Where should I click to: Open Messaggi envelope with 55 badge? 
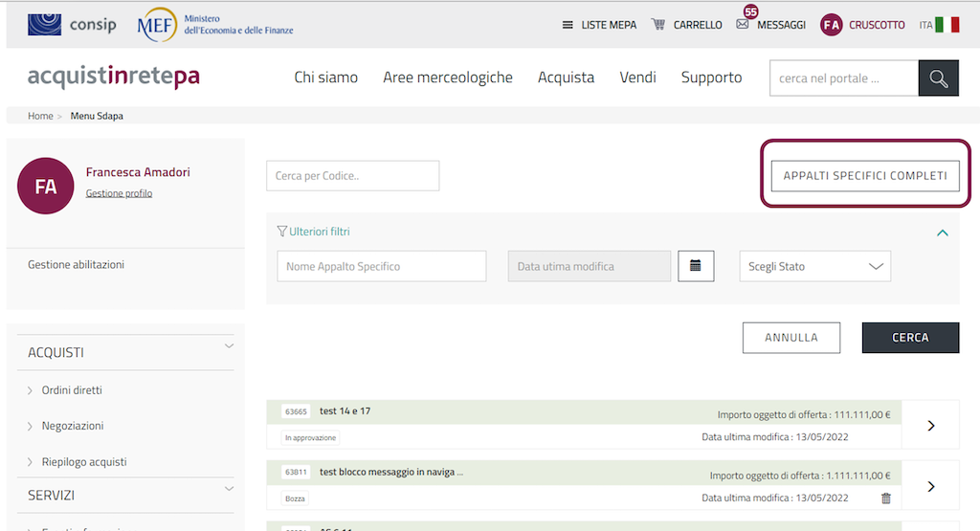(x=743, y=24)
